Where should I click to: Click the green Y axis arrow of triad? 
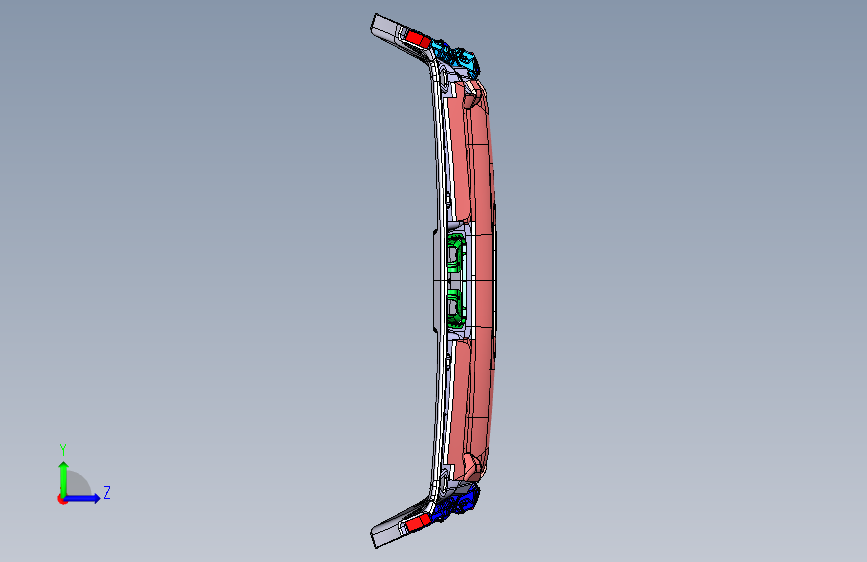click(x=63, y=479)
